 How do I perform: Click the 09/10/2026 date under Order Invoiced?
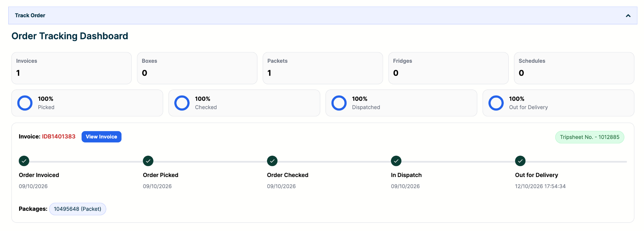click(33, 186)
